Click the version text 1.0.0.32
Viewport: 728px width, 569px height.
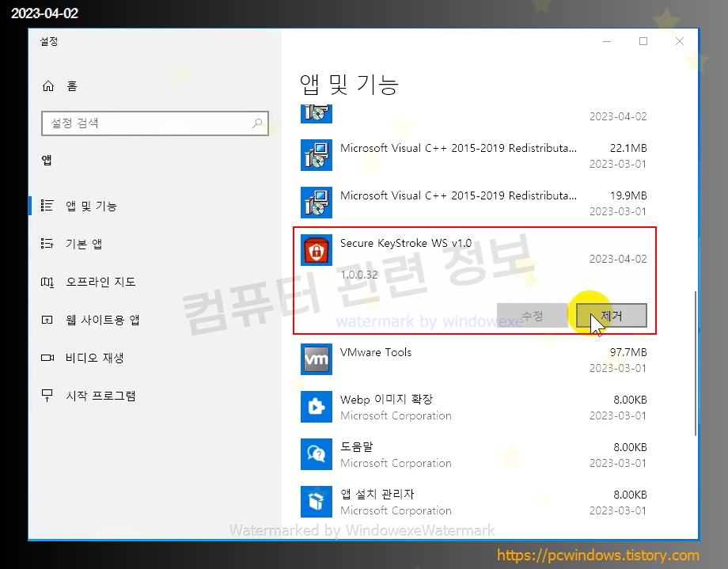click(x=359, y=275)
